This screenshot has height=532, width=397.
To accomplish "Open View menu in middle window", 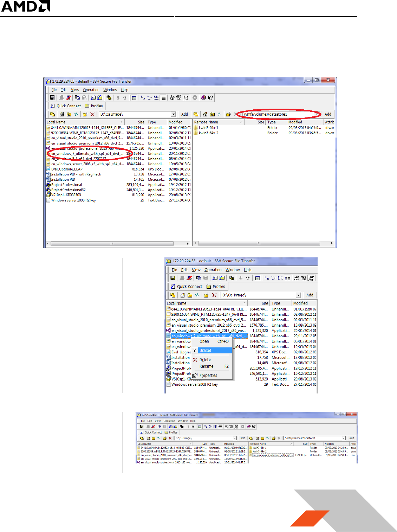I will pyautogui.click(x=196, y=270).
